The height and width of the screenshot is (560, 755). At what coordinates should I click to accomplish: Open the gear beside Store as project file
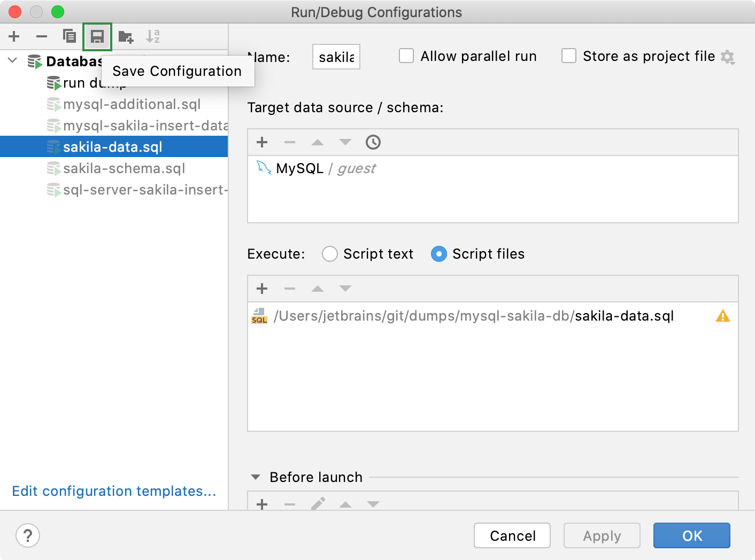[728, 57]
